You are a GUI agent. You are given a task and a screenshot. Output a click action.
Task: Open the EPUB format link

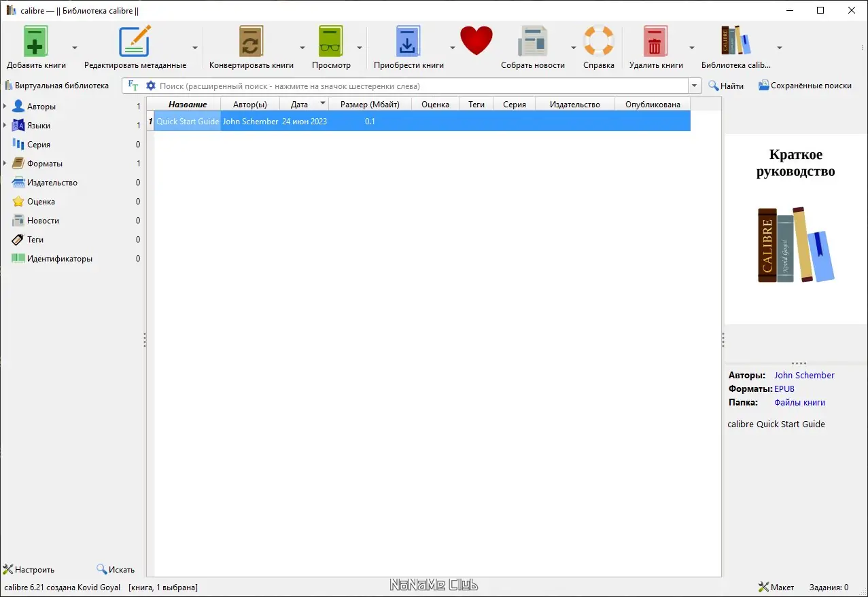784,388
